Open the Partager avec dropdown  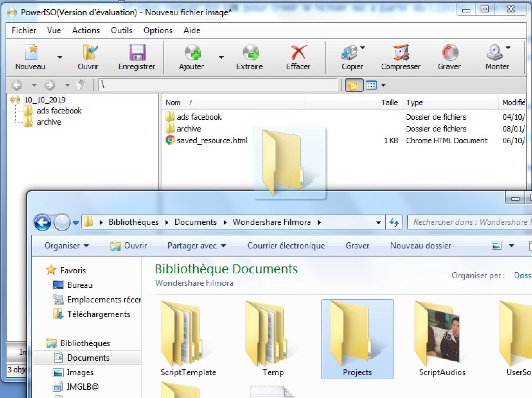pos(197,246)
